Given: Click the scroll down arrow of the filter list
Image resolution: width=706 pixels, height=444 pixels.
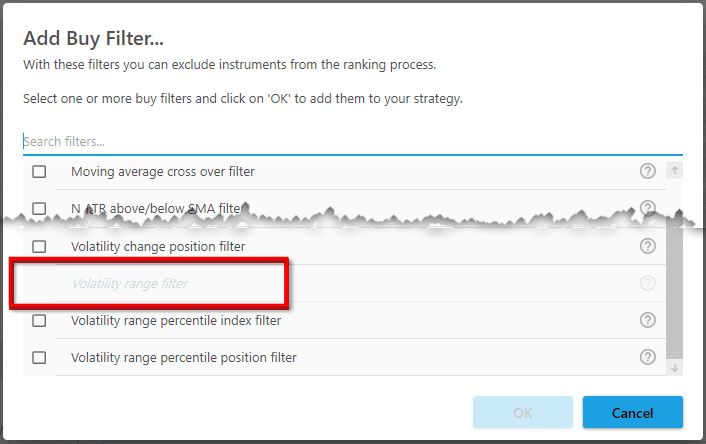Looking at the screenshot, I should (674, 367).
